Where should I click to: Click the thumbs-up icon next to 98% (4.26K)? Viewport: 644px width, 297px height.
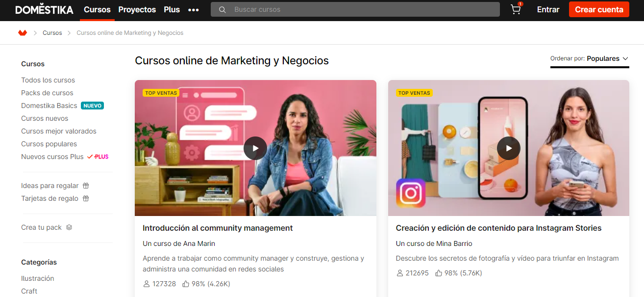point(186,284)
